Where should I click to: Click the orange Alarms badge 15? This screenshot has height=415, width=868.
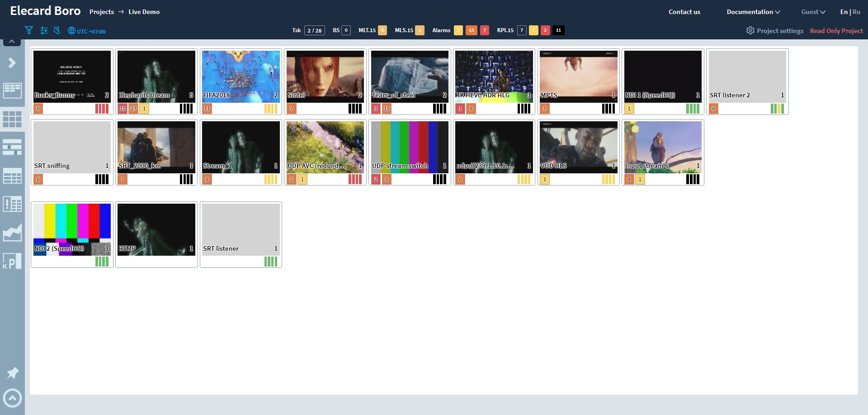pos(472,30)
